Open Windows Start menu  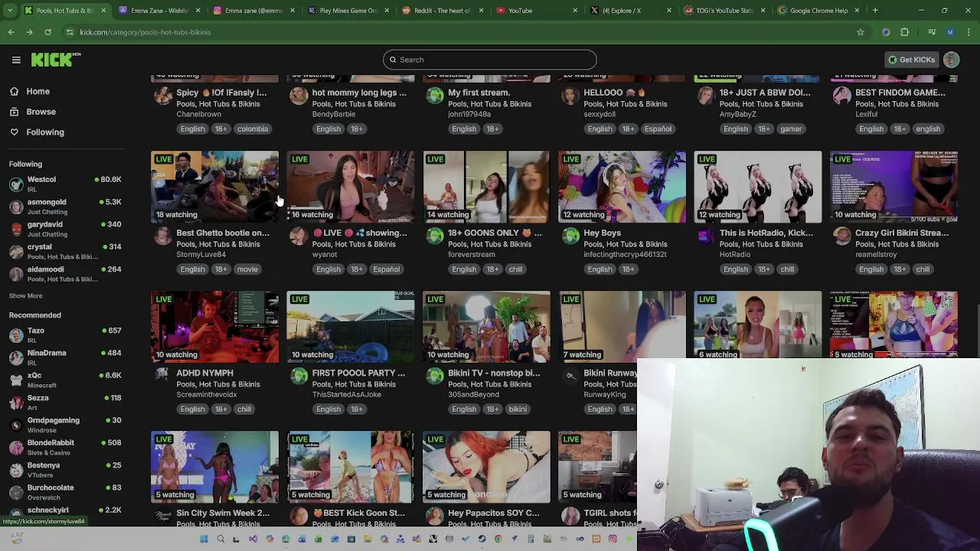204,539
